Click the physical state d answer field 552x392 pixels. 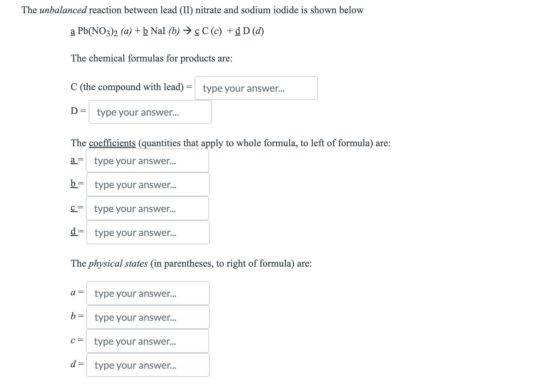pos(148,365)
